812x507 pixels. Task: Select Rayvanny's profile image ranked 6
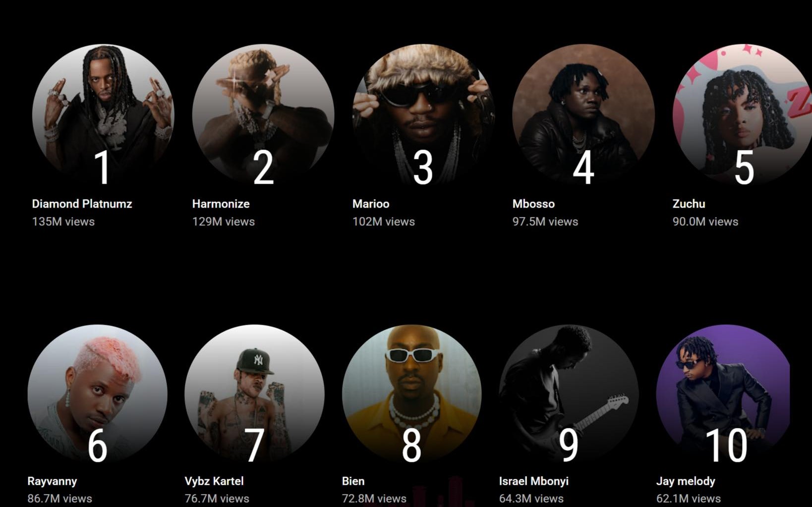[98, 394]
